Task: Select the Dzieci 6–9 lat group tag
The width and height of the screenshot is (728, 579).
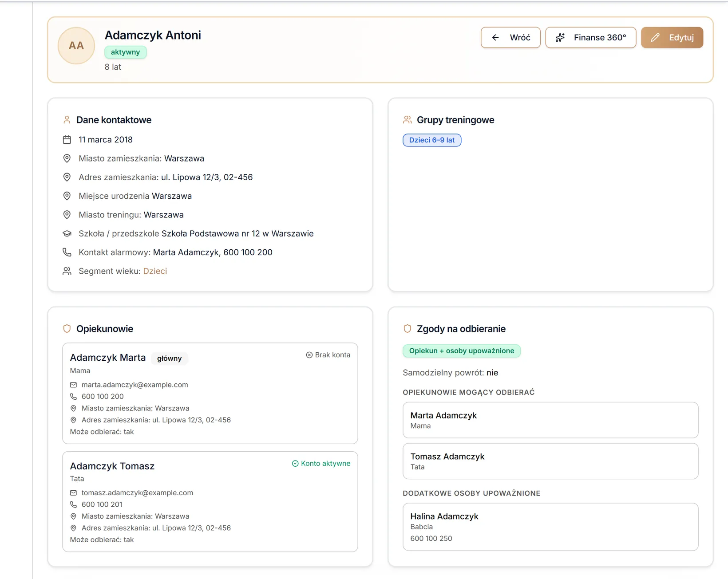Action: (432, 140)
